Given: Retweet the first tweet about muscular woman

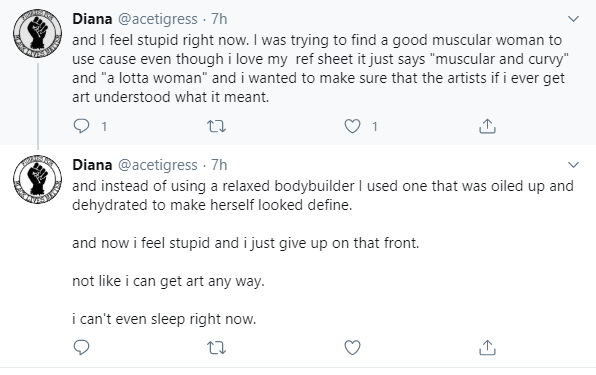Looking at the screenshot, I should click(216, 126).
